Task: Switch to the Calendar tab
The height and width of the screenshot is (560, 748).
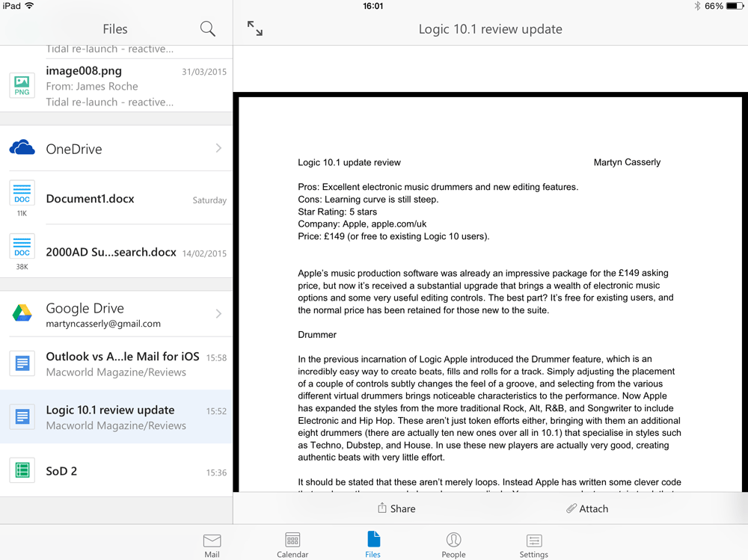Action: coord(292,546)
